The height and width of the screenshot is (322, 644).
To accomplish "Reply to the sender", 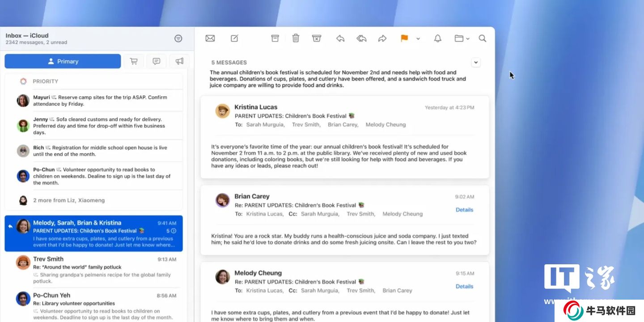I will pyautogui.click(x=340, y=38).
